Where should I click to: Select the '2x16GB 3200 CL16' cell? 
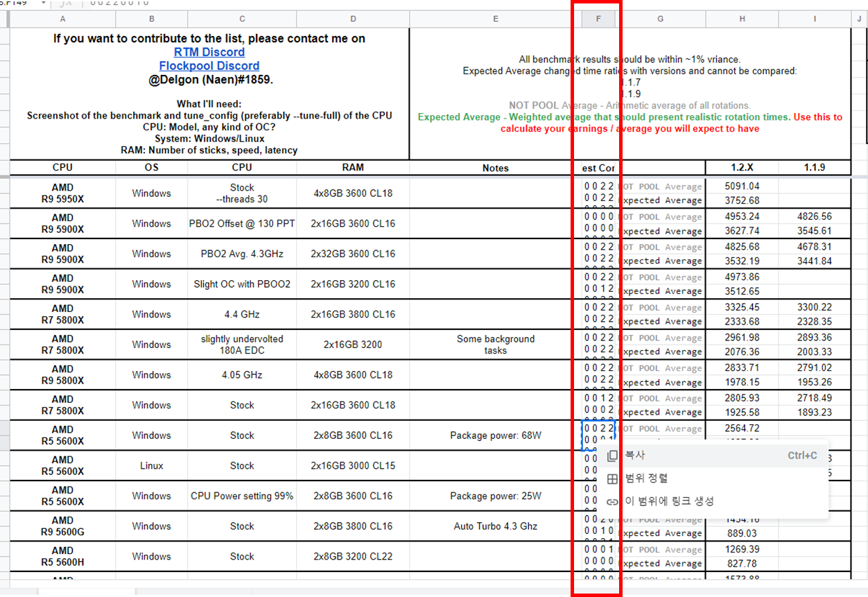[353, 284]
